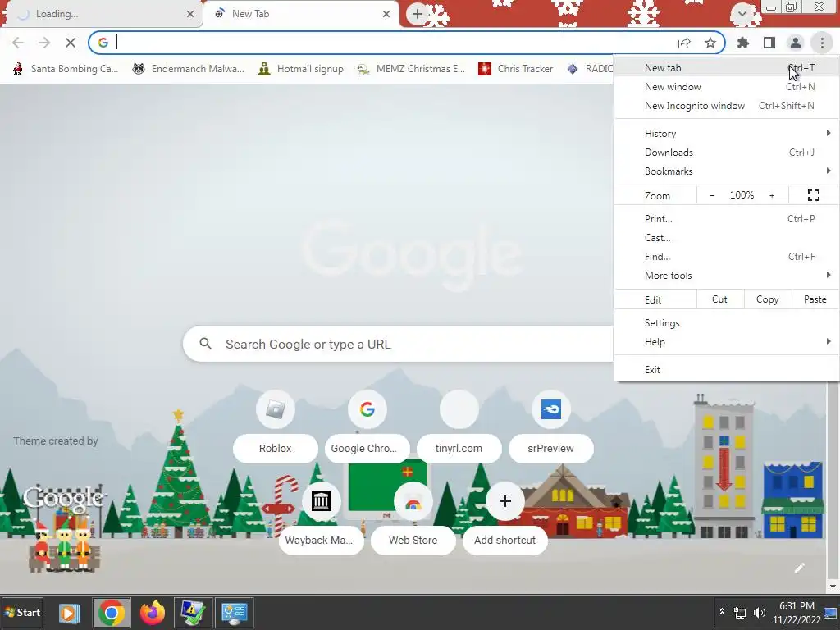Bookmark this tab with the star icon
This screenshot has width=840, height=630.
point(710,43)
